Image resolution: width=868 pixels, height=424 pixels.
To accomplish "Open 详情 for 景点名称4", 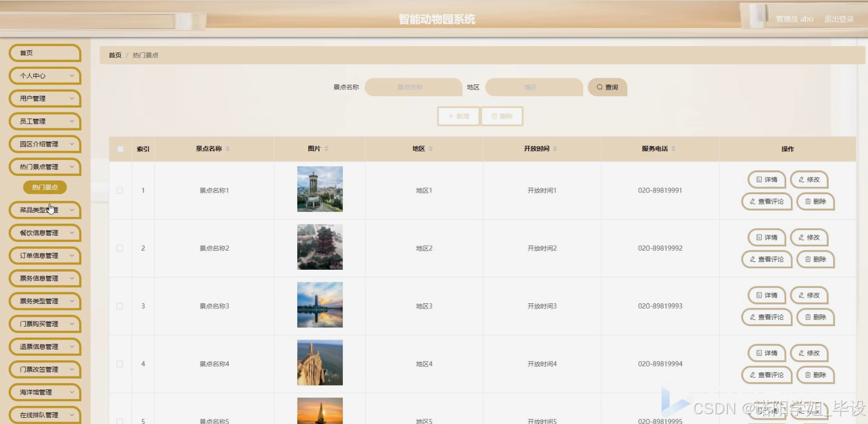I will click(767, 353).
